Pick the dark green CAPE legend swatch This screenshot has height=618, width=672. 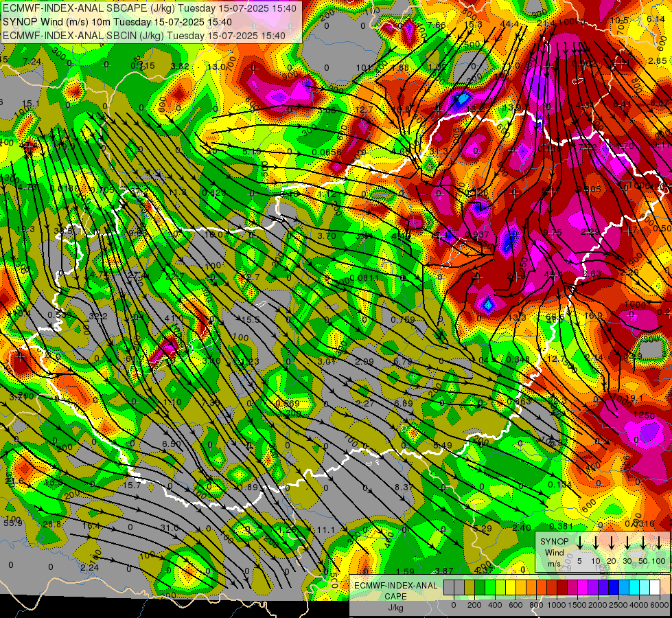point(480,587)
